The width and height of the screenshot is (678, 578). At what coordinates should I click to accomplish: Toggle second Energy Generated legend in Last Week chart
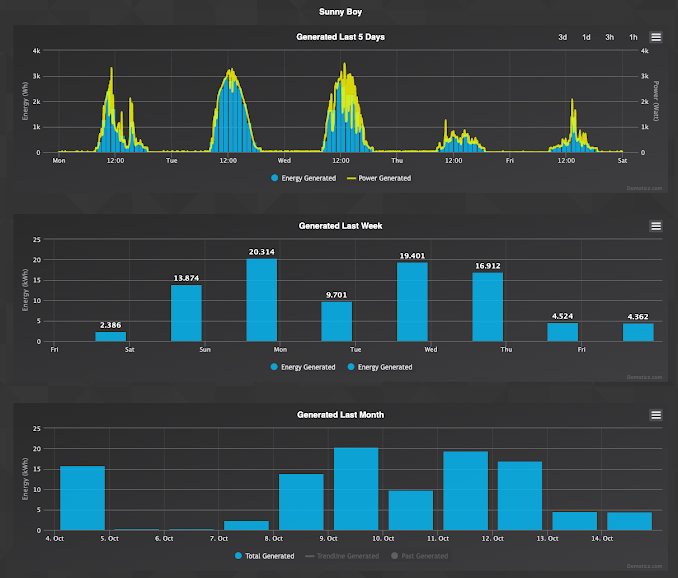tap(380, 367)
